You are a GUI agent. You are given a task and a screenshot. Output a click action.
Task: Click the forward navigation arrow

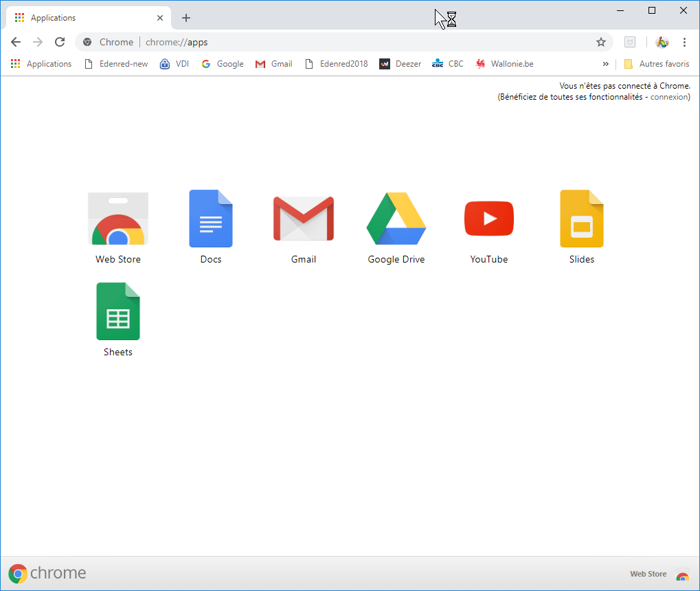pyautogui.click(x=38, y=42)
